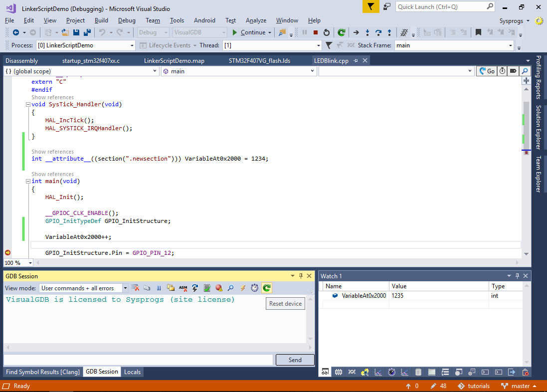Collapse the SysTick_Handler function block
Screen dimensions: 547x392
27,105
